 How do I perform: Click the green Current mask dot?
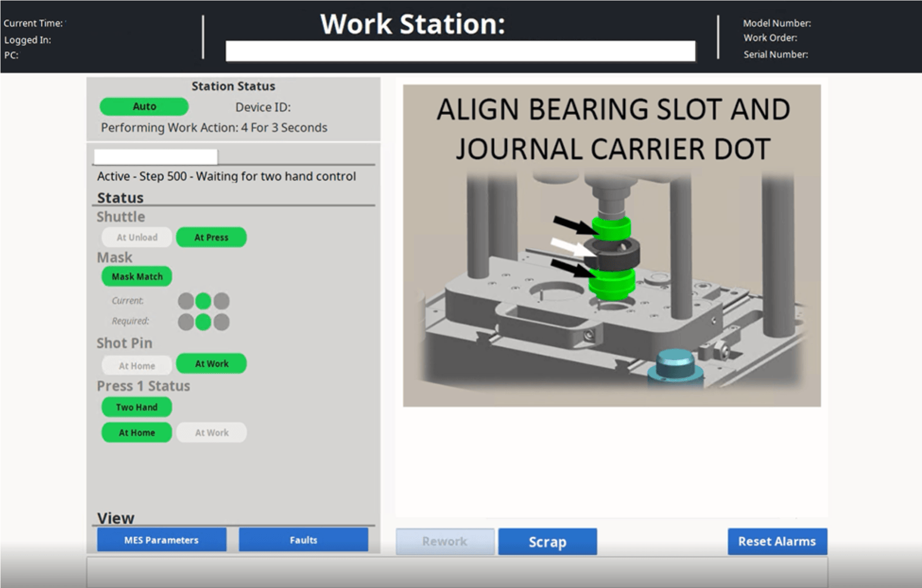(203, 301)
